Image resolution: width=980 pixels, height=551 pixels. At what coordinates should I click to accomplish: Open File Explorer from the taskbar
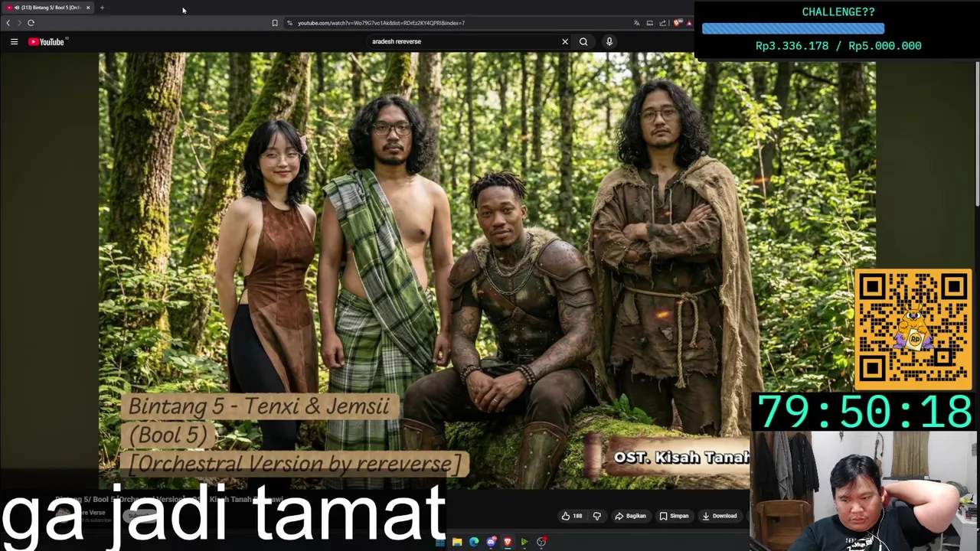(457, 542)
